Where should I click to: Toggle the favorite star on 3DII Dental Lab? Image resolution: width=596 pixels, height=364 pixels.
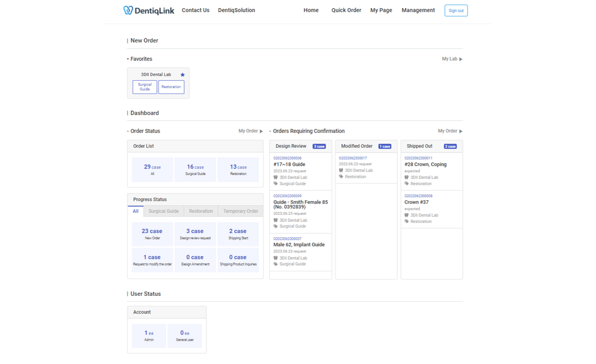(x=182, y=74)
